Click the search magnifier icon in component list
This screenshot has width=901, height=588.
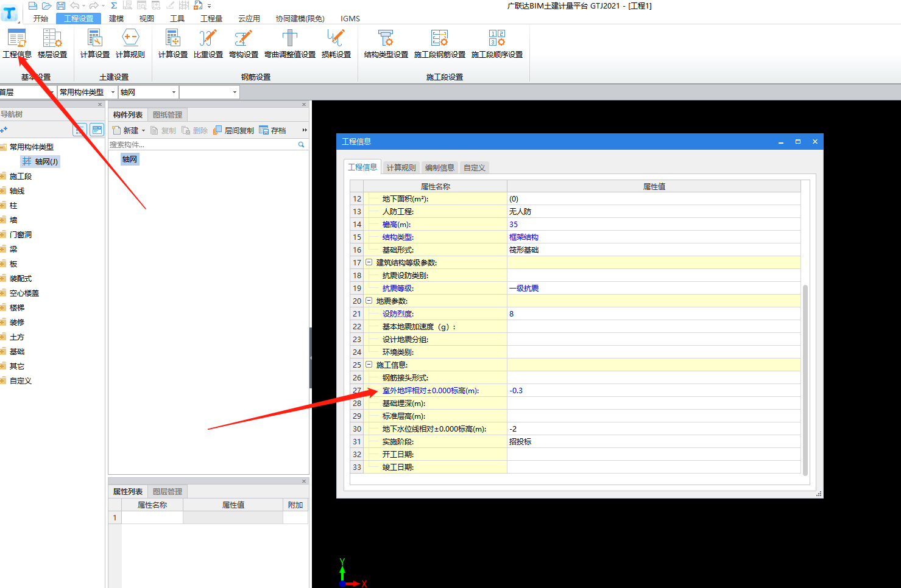(301, 145)
